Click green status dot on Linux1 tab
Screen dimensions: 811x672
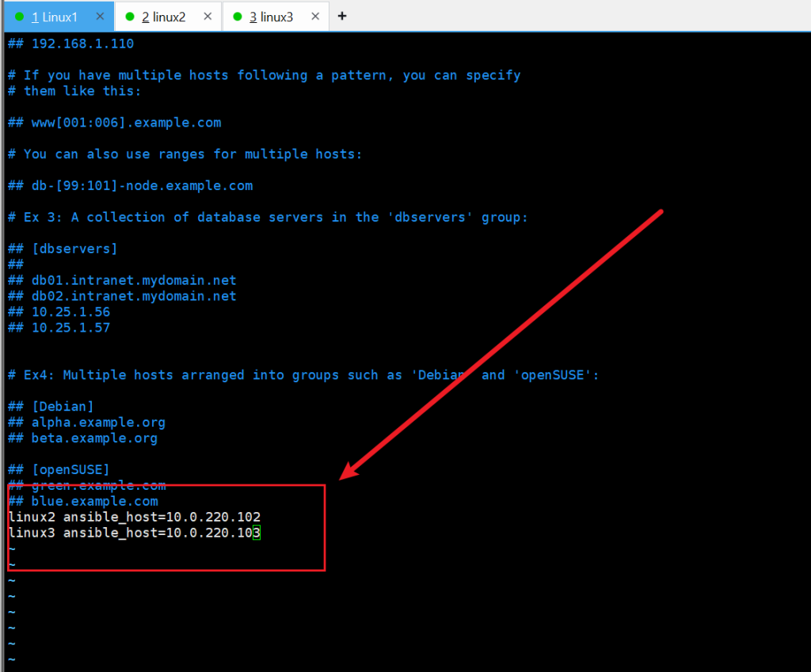(x=20, y=17)
